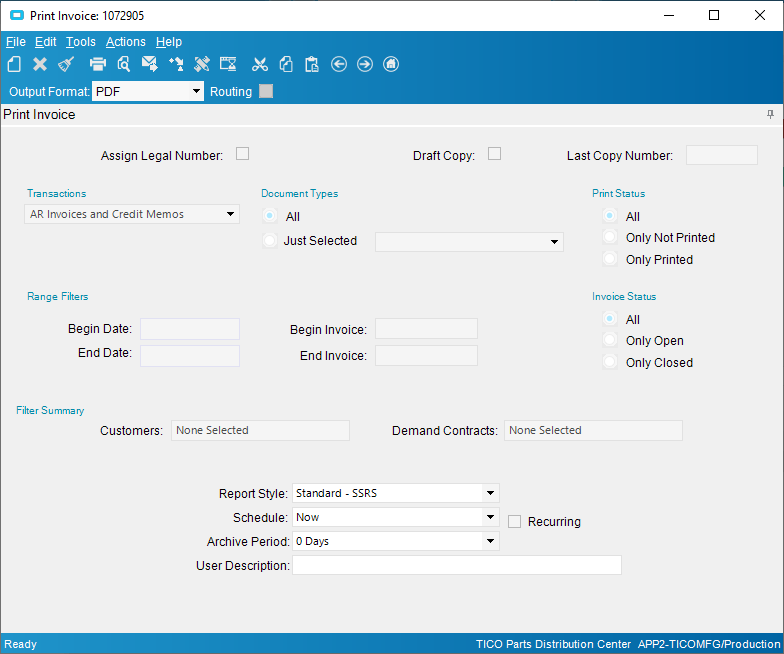Click the New document icon
The width and height of the screenshot is (784, 654).
click(14, 64)
